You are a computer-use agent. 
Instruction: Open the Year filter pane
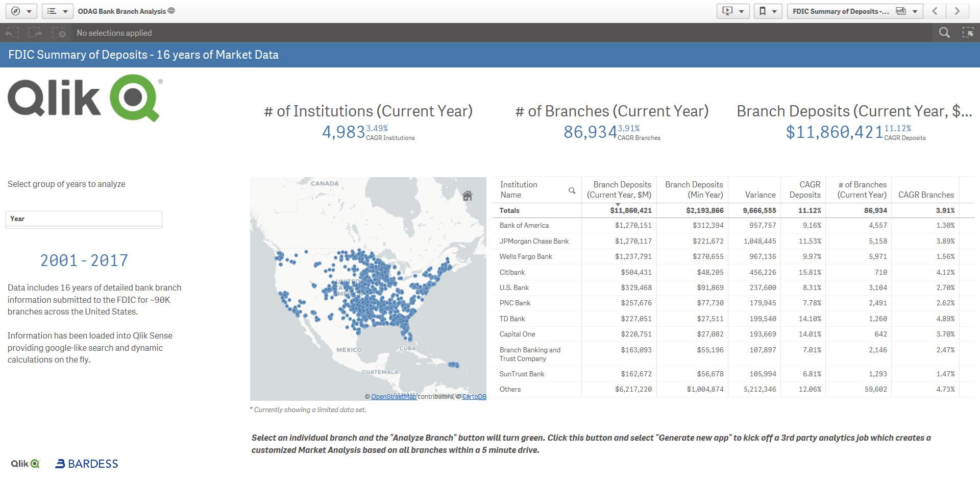tap(84, 219)
